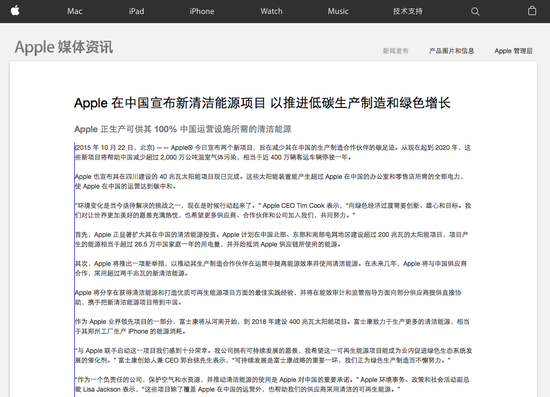Open Apple 管理层 tab
The width and height of the screenshot is (550, 397).
point(514,51)
